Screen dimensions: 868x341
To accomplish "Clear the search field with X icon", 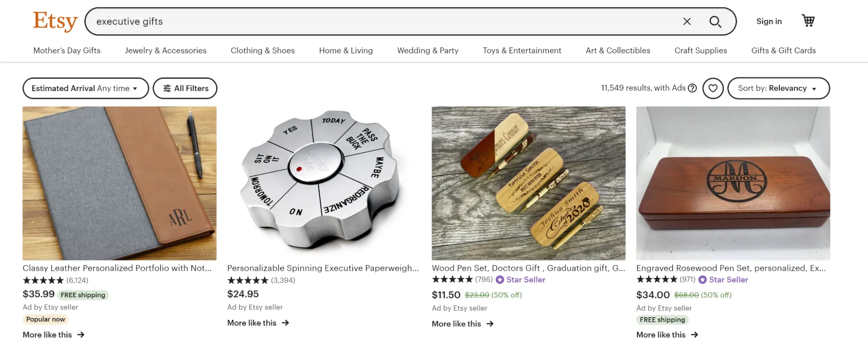I will (x=686, y=21).
